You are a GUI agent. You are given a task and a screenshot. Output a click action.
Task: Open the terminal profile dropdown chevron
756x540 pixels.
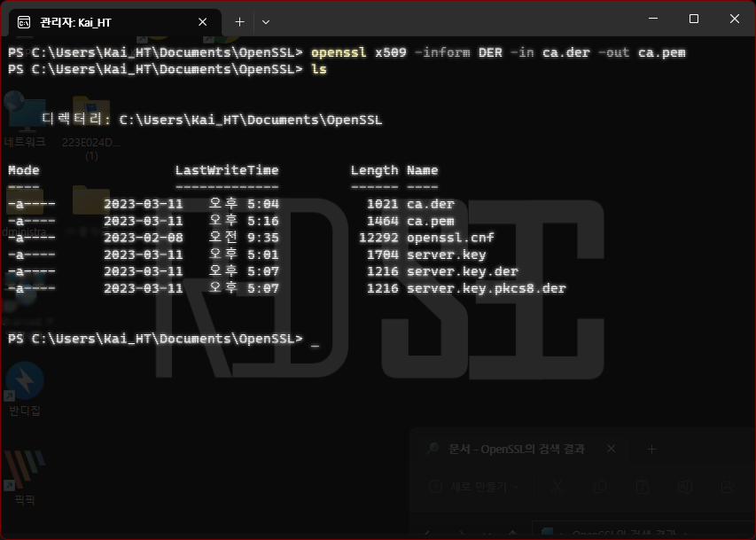266,22
